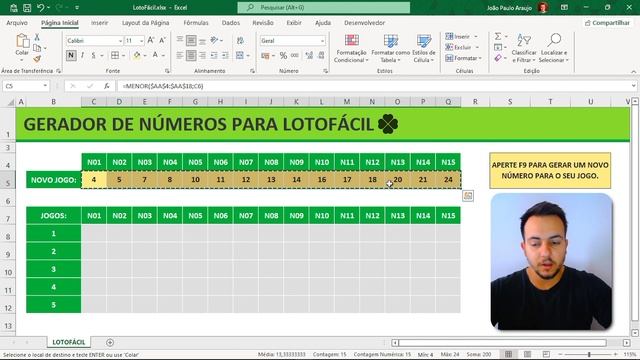Click the orientation (angled text) icon
The image size is (640, 360).
pos(214,40)
